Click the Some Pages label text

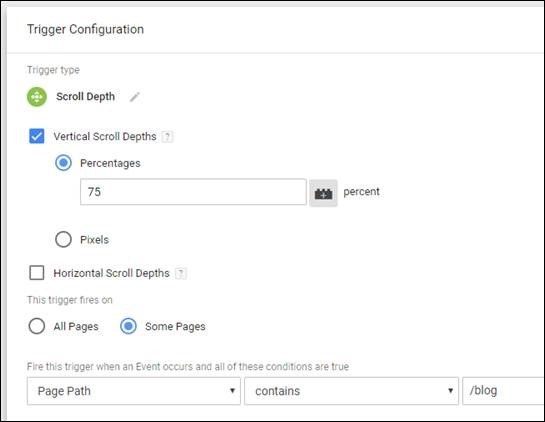175,327
